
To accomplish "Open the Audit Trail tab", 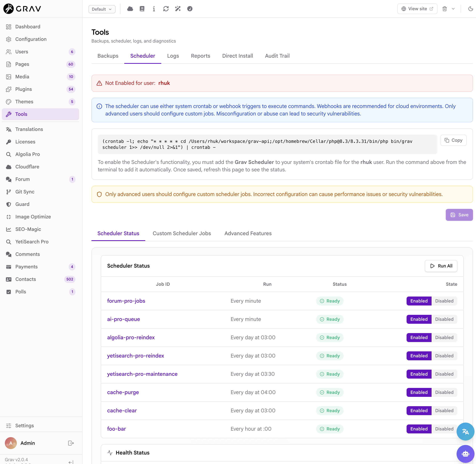I will (x=277, y=56).
